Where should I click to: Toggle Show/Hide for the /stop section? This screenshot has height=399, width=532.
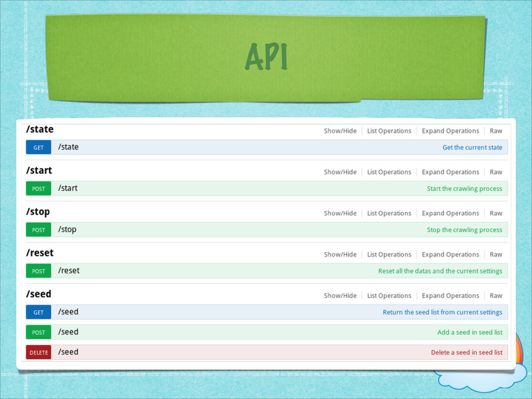pos(340,214)
